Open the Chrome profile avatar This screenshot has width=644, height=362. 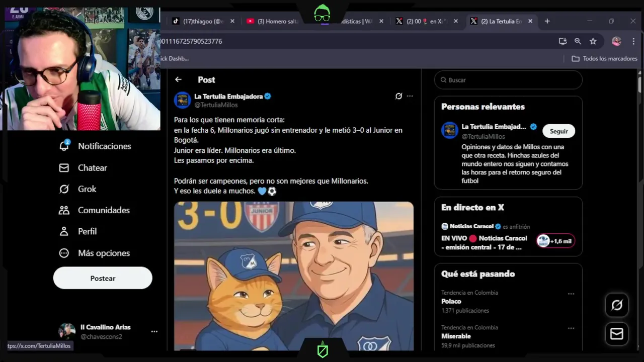[616, 41]
